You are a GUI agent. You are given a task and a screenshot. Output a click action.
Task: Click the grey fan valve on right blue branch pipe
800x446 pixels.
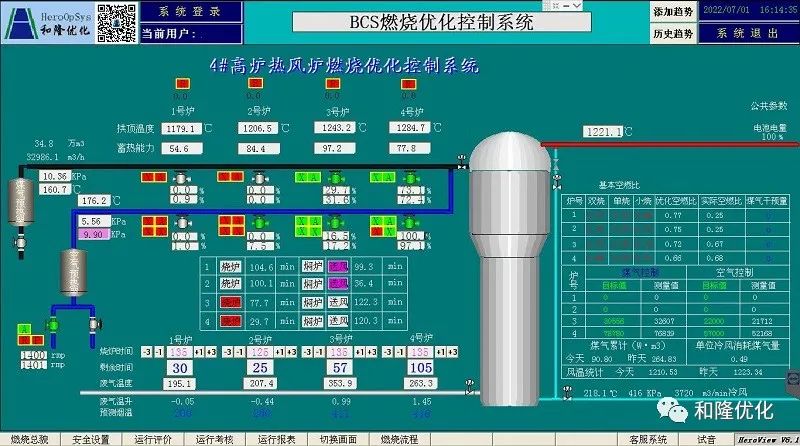[94, 324]
